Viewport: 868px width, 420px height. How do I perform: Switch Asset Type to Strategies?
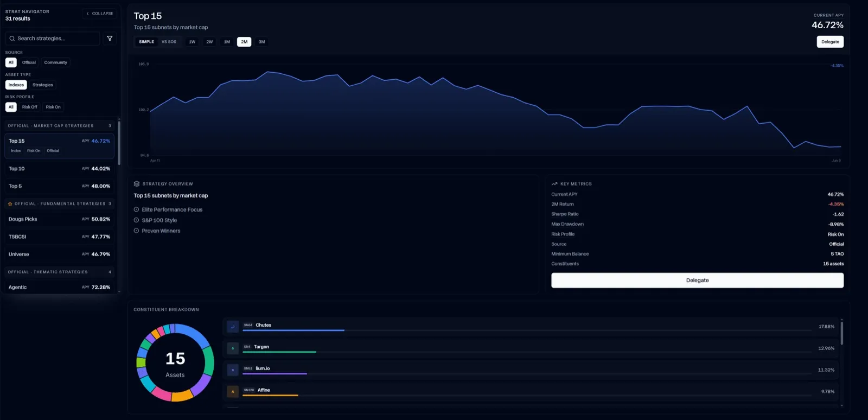(x=43, y=85)
